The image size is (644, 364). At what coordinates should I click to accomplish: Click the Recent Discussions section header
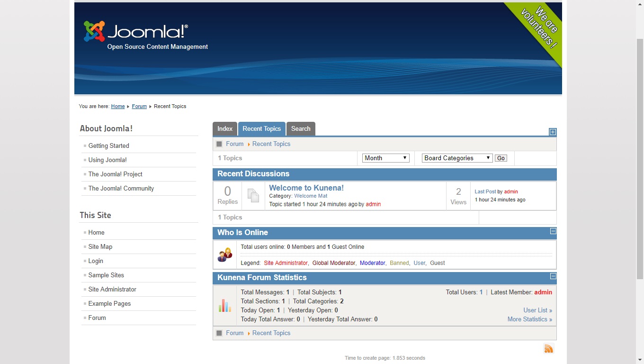tap(385, 174)
